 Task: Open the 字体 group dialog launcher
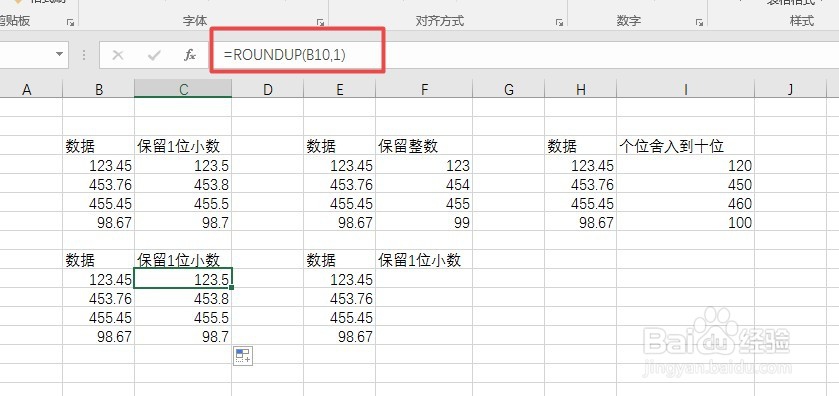[x=320, y=22]
